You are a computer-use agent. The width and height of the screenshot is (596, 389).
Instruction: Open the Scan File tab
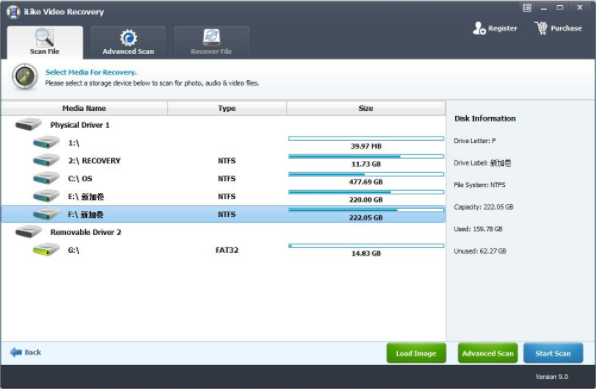(x=45, y=42)
